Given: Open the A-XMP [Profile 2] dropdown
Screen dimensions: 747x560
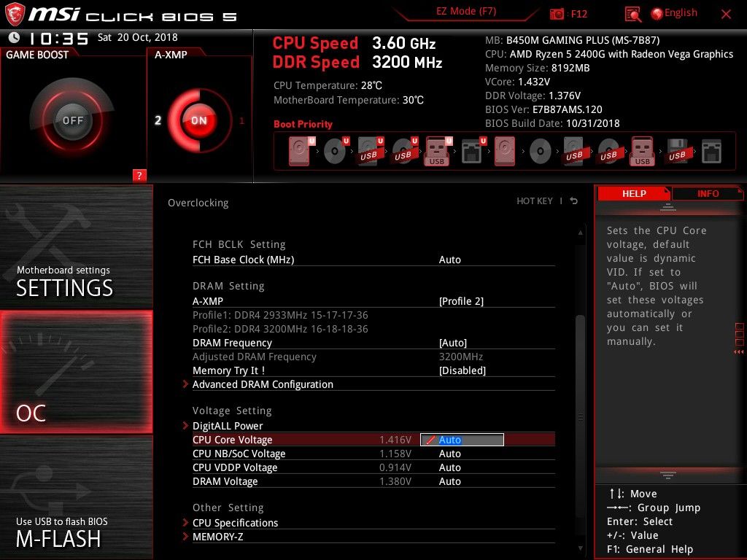Looking at the screenshot, I should [x=461, y=301].
